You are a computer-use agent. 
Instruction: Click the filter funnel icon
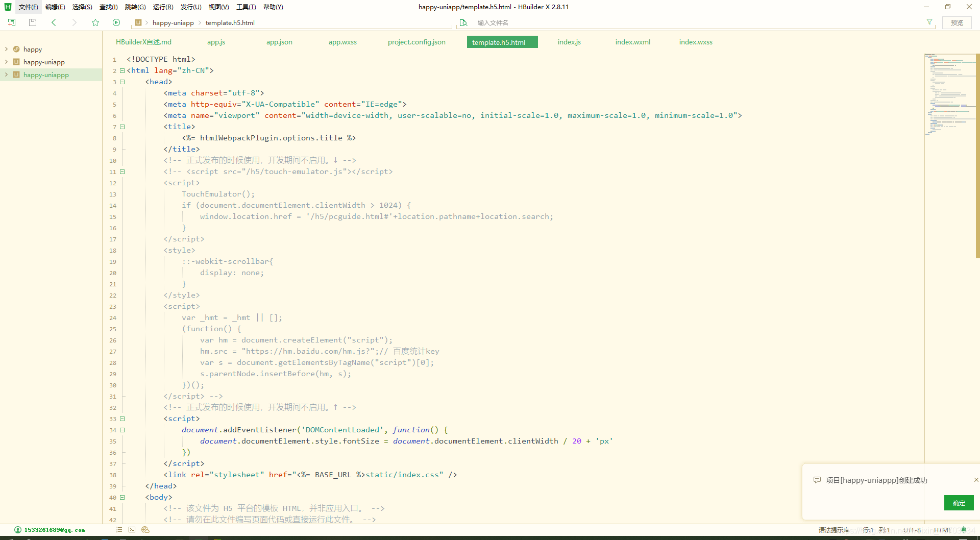929,22
